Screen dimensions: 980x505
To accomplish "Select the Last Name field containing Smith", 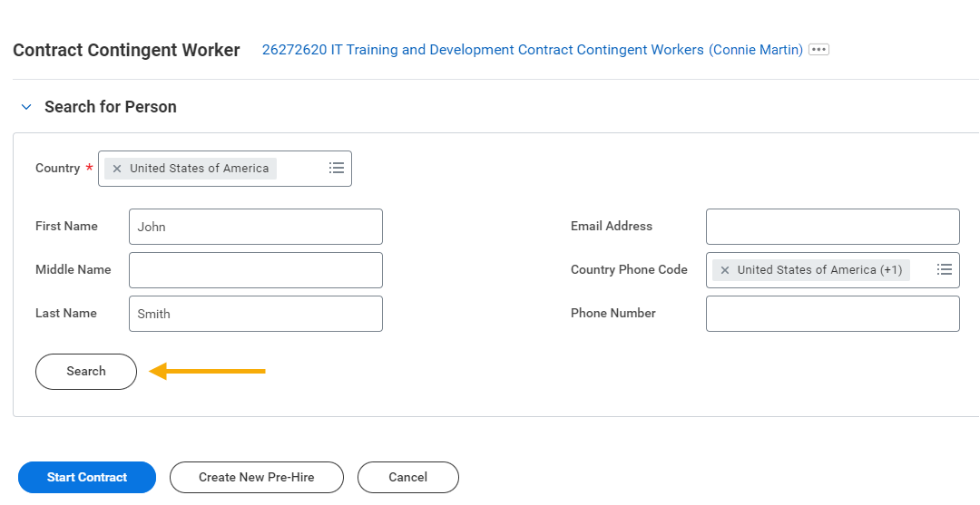I will [255, 314].
